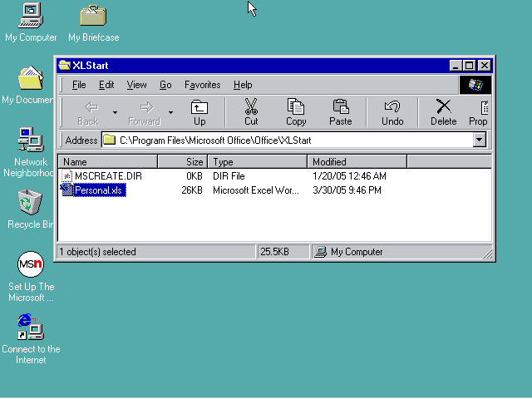The width and height of the screenshot is (532, 399).
Task: Click the folder icon in Address bar
Action: click(109, 140)
